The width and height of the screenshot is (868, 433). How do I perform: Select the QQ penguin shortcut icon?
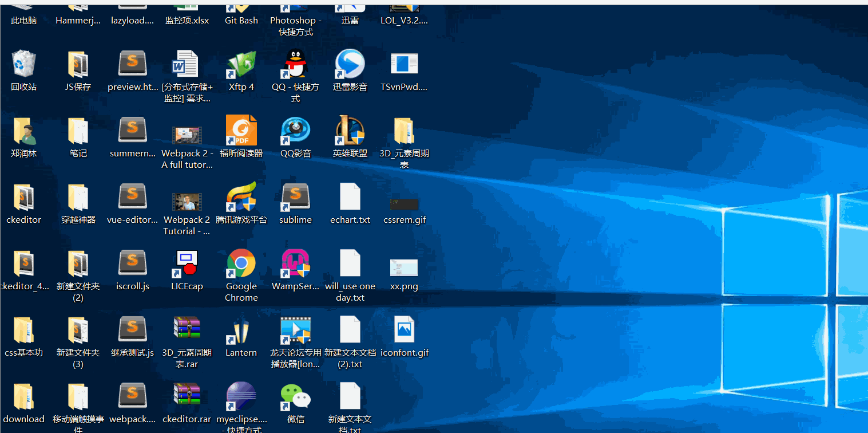click(295, 64)
